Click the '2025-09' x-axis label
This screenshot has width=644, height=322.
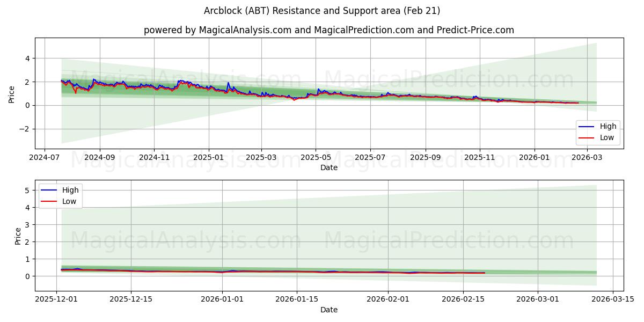426,158
